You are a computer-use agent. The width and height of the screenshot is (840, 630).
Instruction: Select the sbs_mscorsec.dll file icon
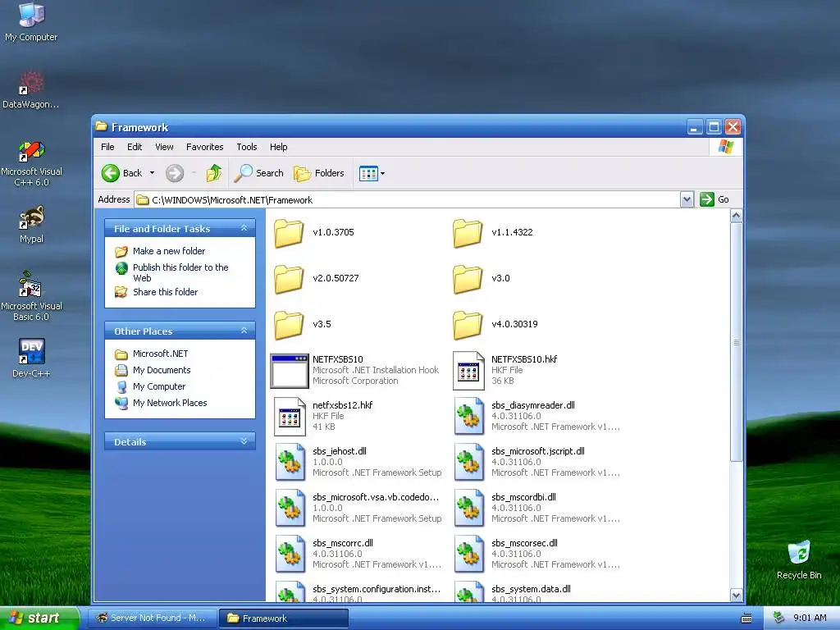(468, 555)
